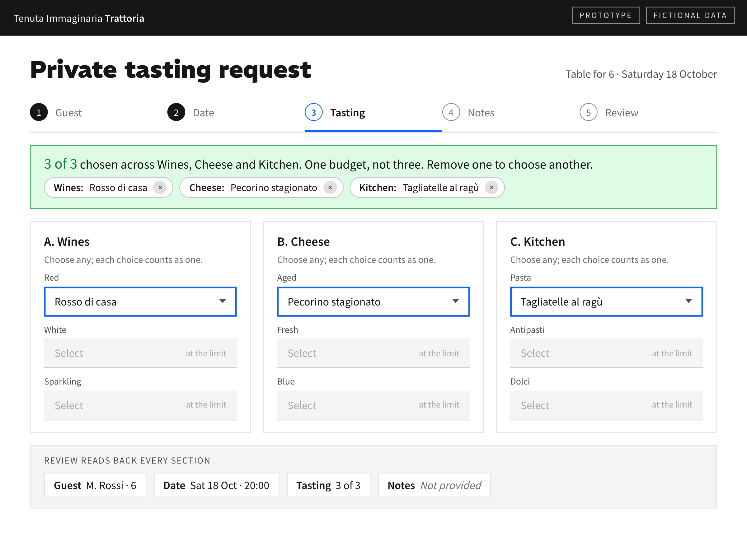The height and width of the screenshot is (560, 747).
Task: Click the step 1 Guest circle
Action: pos(39,112)
